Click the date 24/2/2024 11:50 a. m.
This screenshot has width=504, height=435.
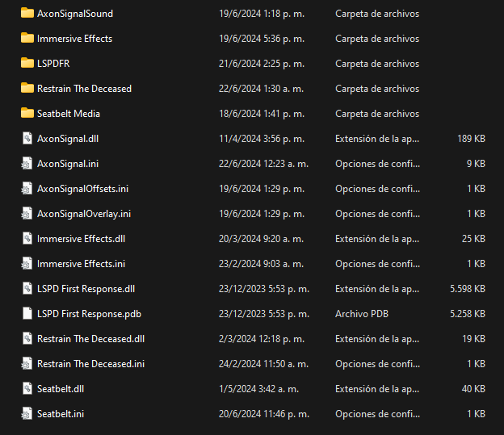(263, 364)
